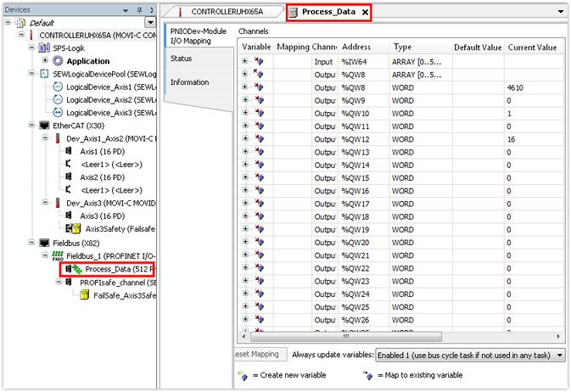Click the Application gear icon in tree
The height and width of the screenshot is (392, 571).
(x=58, y=61)
